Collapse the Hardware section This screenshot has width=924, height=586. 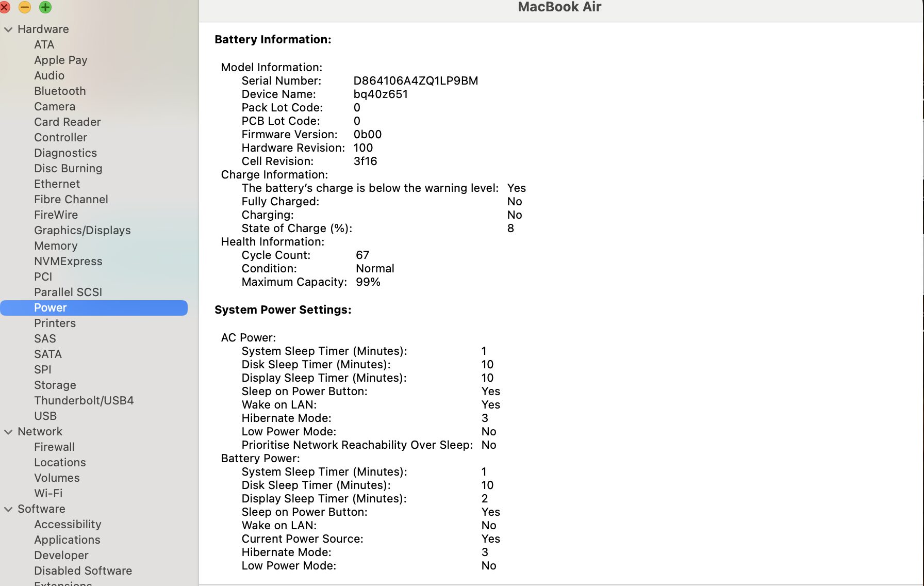tap(8, 29)
